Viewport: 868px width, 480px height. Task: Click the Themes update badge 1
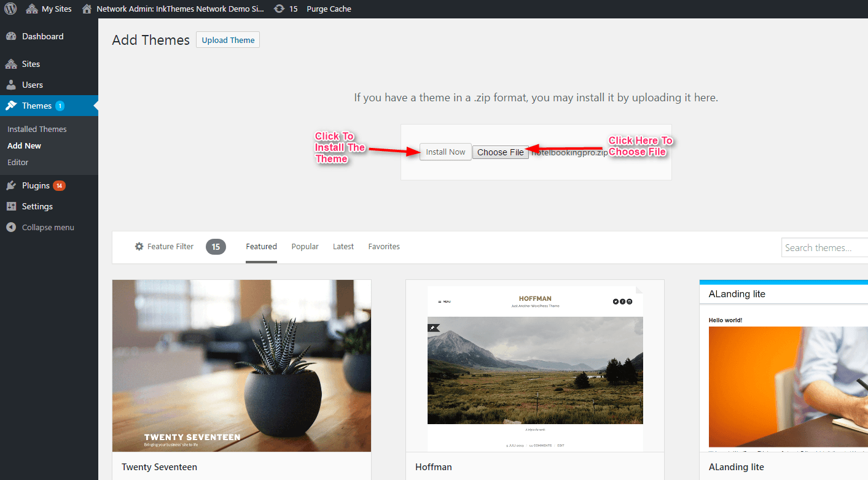click(60, 106)
